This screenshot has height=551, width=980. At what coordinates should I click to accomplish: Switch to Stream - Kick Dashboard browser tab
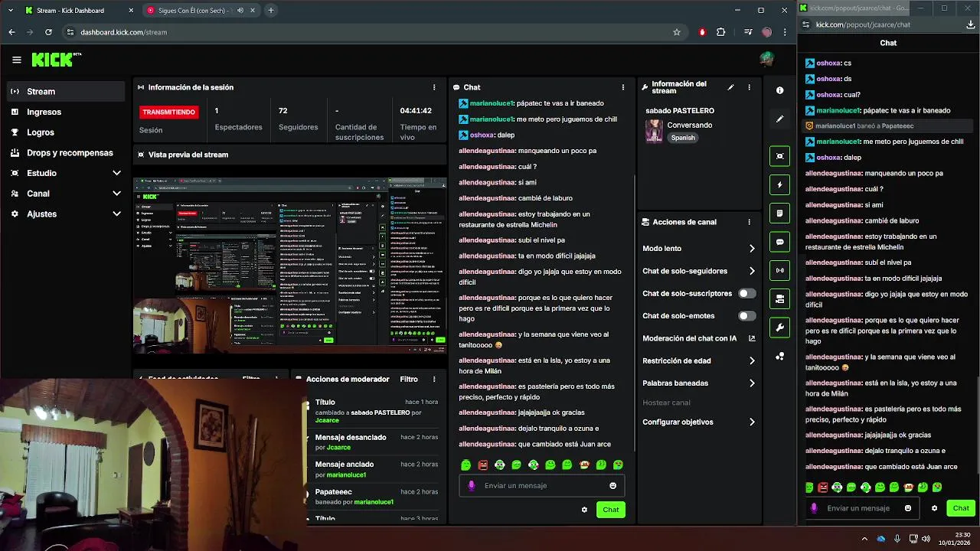(x=79, y=11)
